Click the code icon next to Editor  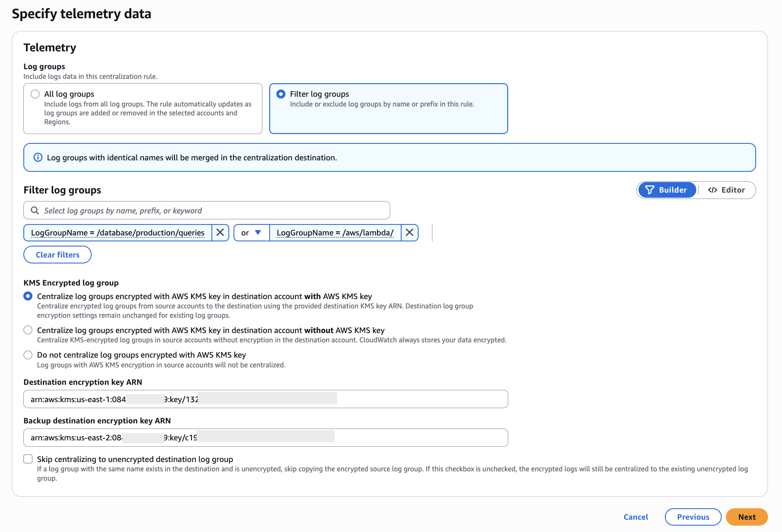point(712,190)
